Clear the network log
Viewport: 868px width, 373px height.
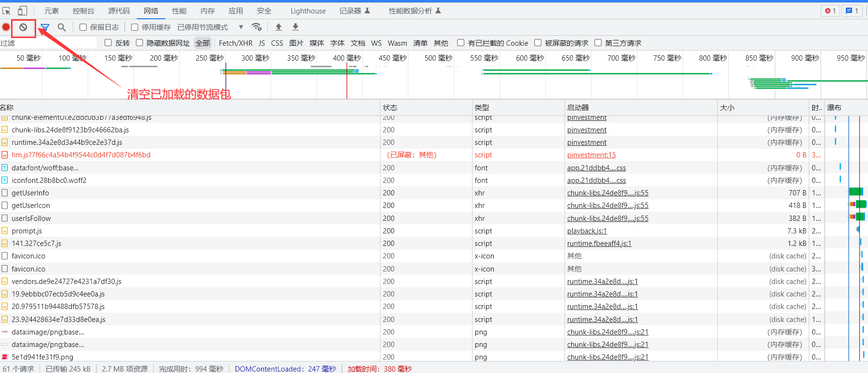point(23,27)
